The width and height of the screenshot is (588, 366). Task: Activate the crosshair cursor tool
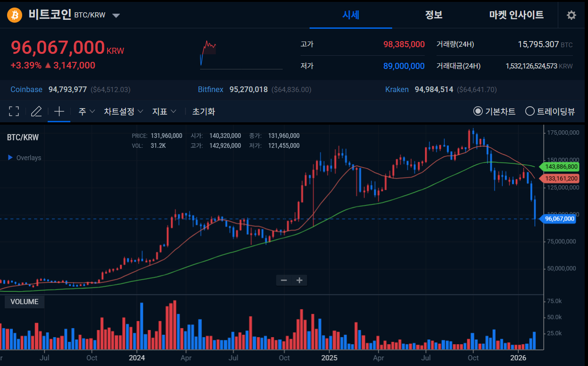(x=59, y=111)
